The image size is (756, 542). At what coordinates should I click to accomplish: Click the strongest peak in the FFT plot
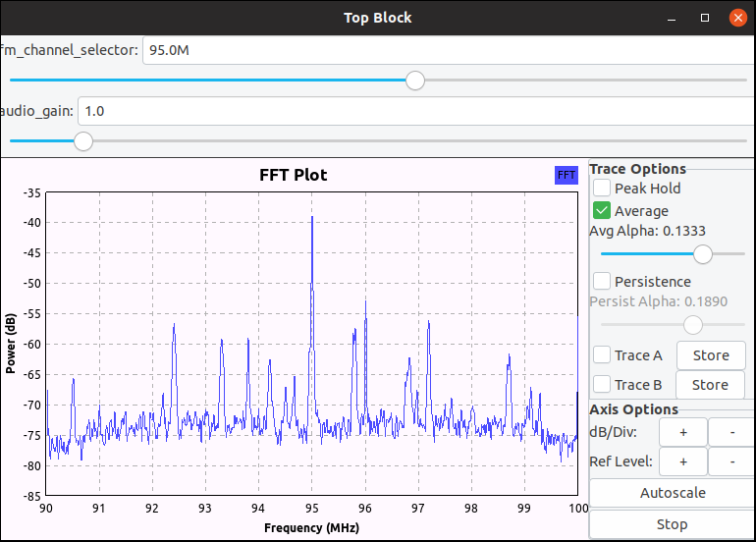[312, 218]
